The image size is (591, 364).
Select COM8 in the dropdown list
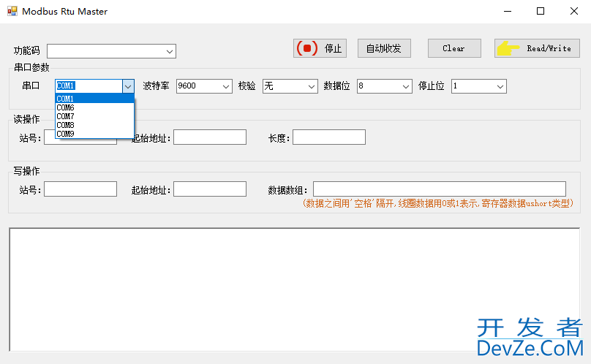(94, 125)
